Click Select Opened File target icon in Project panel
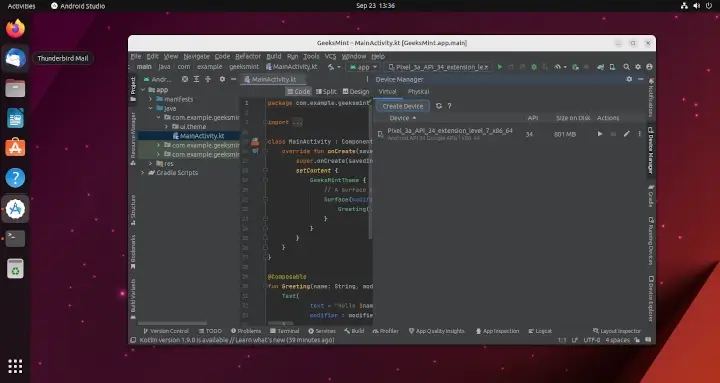This screenshot has height=383, width=720. [185, 79]
